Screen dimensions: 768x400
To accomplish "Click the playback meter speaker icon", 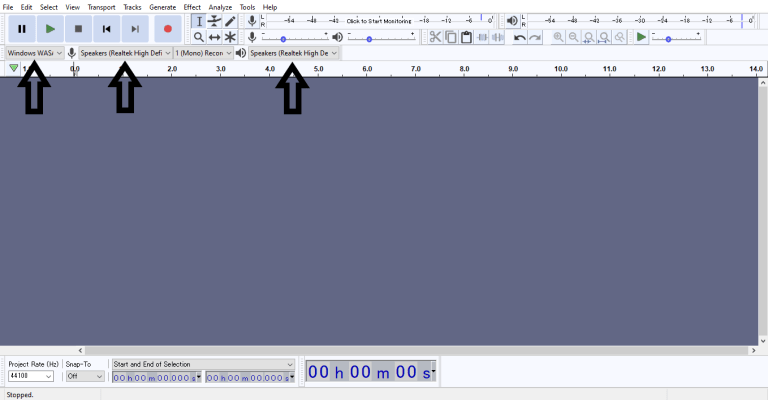I will pos(512,21).
